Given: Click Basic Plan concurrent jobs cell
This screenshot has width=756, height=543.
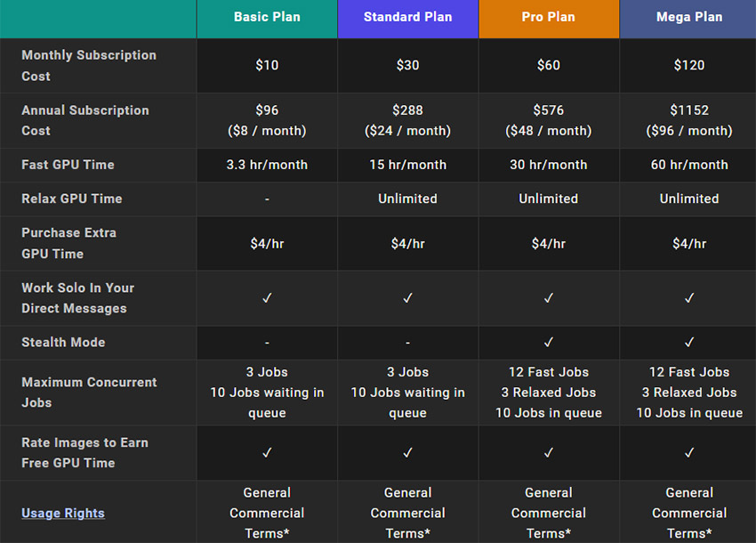Looking at the screenshot, I should 267,393.
